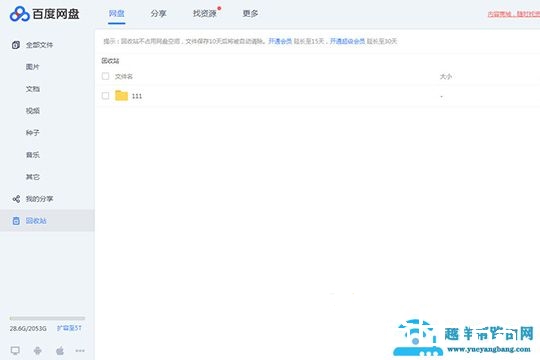This screenshot has width=540, height=360.
Task: Show 种子 category in sidebar
Action: pos(33,133)
